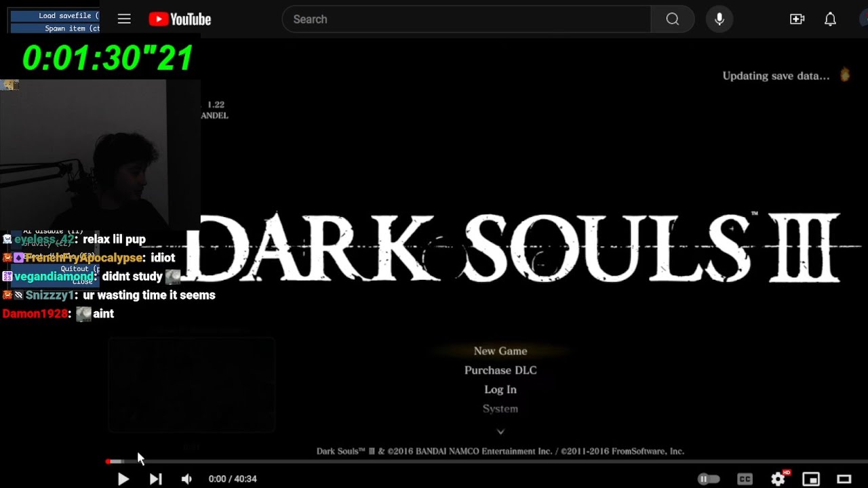Click chat username FrenchFryApocalypse
Screen dimensions: 868x488
click(84, 258)
